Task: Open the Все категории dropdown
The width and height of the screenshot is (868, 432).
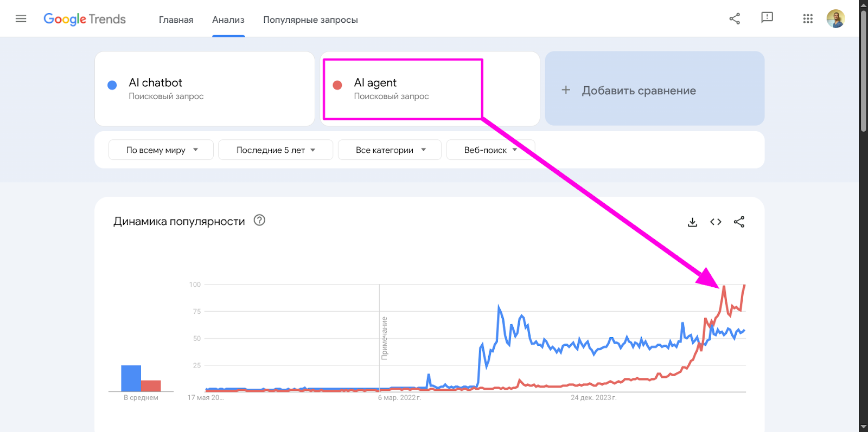Action: point(389,150)
